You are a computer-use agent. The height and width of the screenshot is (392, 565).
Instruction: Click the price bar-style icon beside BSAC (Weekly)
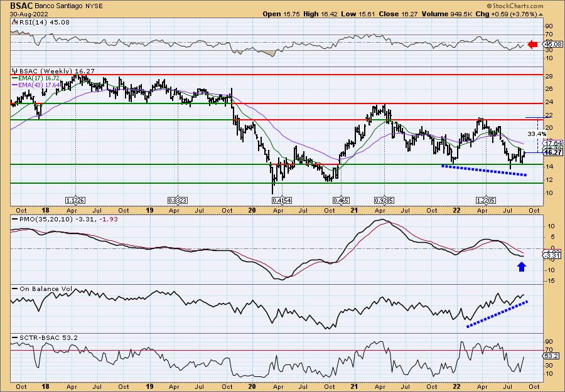coord(15,71)
